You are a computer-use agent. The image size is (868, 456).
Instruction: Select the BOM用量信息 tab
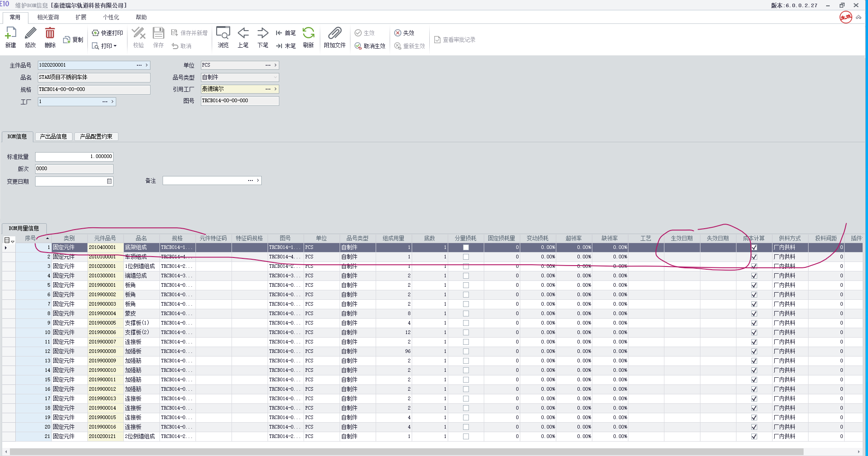(24, 228)
